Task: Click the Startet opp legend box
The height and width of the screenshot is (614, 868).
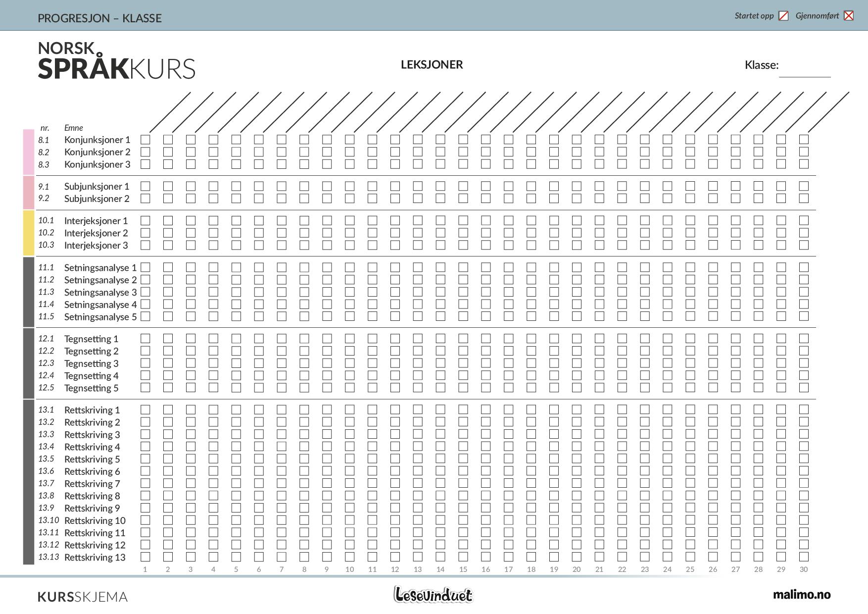Action: tap(783, 16)
